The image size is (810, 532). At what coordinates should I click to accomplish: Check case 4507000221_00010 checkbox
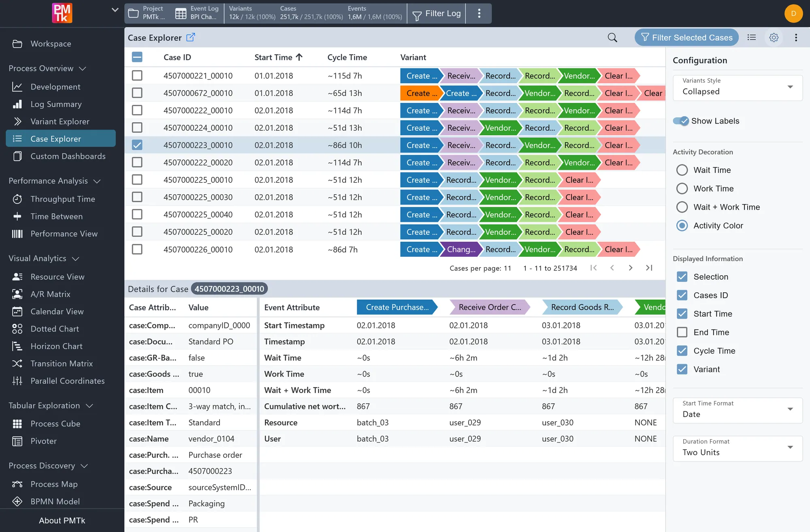(x=137, y=76)
